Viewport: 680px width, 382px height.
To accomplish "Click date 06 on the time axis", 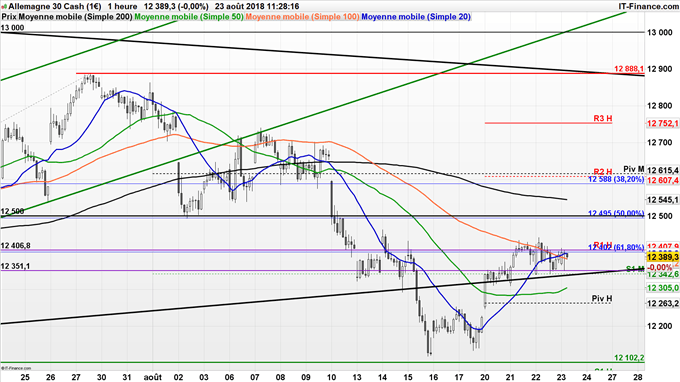I will pyautogui.click(x=229, y=377).
